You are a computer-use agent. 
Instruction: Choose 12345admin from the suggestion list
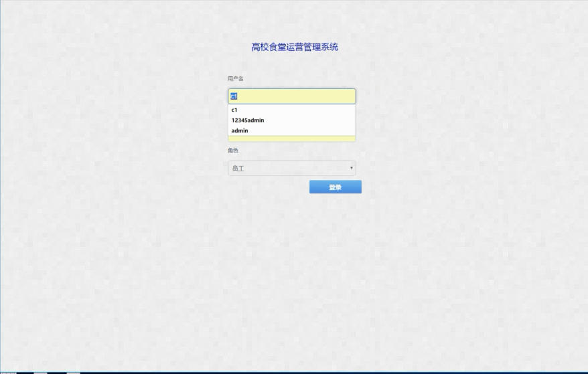[292, 120]
